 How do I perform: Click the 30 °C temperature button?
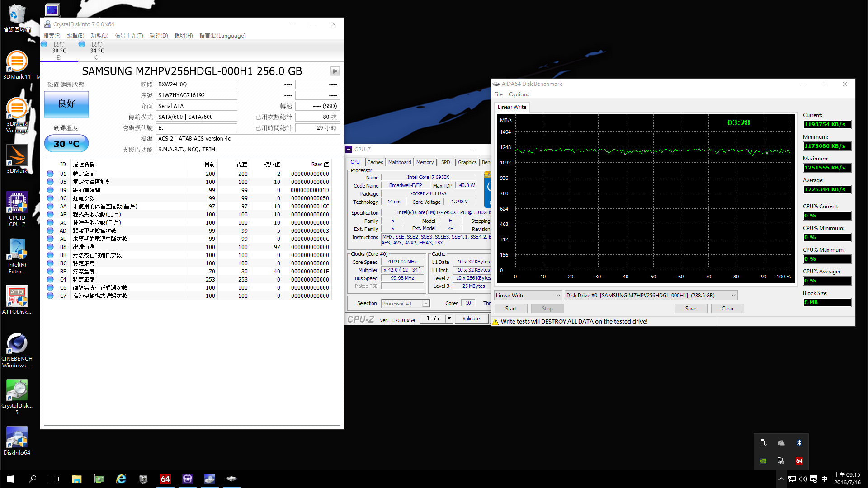point(66,144)
